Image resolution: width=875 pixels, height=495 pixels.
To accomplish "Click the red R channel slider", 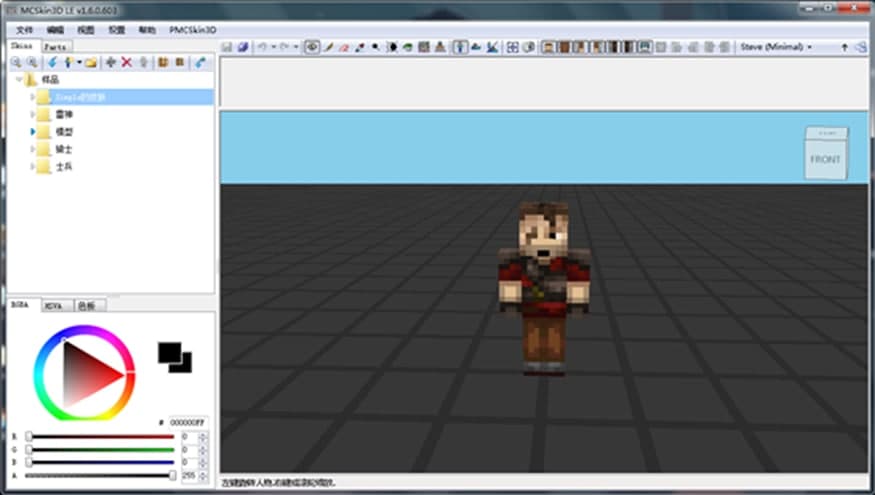I will 100,436.
